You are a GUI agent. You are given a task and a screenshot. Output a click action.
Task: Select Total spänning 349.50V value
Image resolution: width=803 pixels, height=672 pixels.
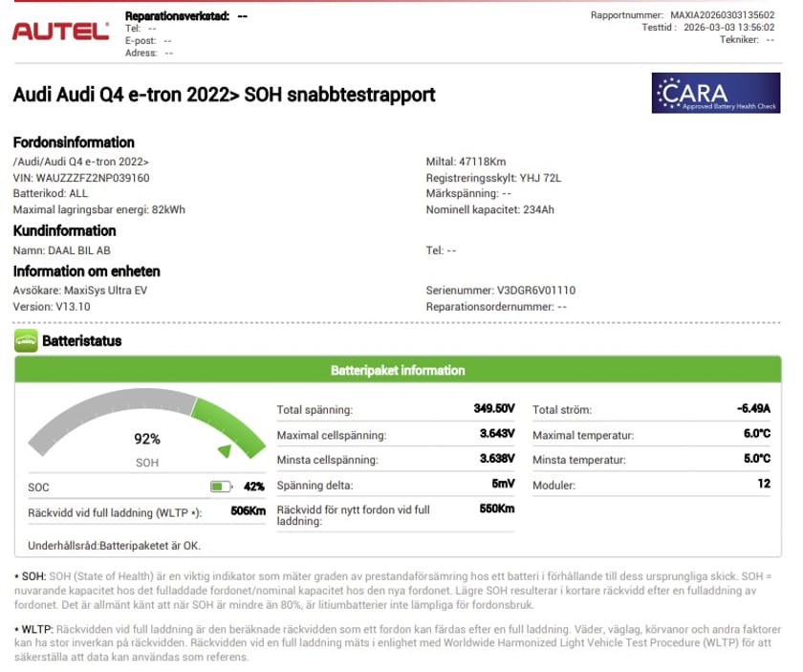[493, 408]
